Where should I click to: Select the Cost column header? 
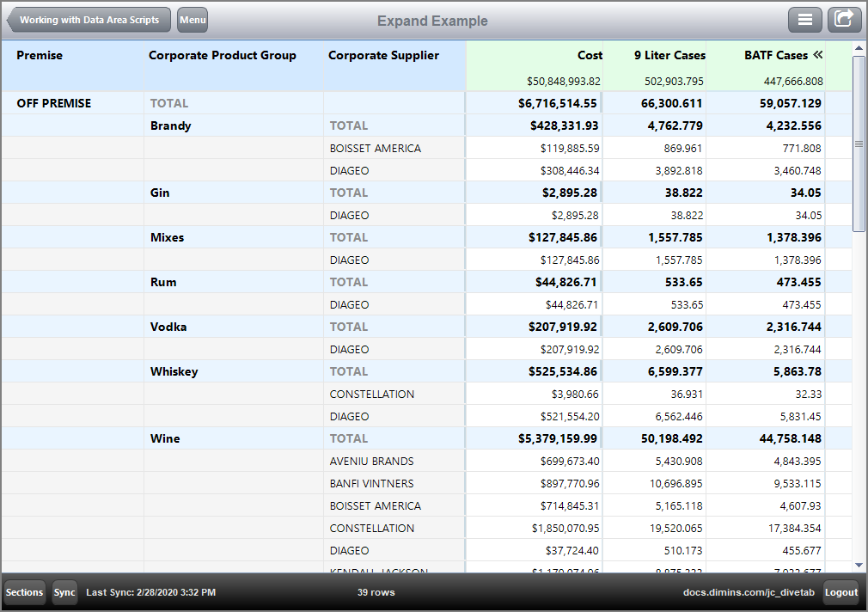point(590,54)
